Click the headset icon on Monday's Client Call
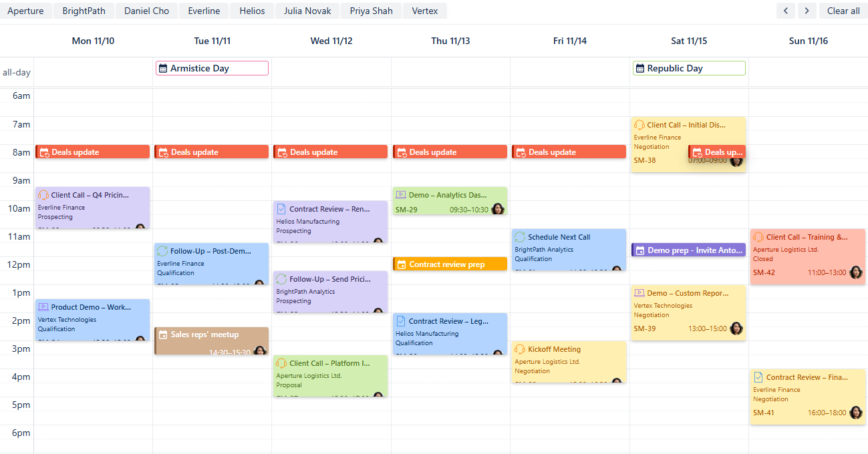The image size is (868, 454). (43, 195)
